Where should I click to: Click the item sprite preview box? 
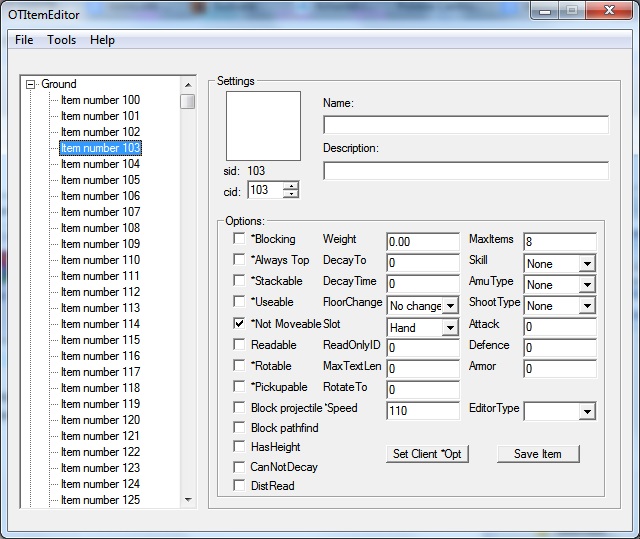(263, 126)
